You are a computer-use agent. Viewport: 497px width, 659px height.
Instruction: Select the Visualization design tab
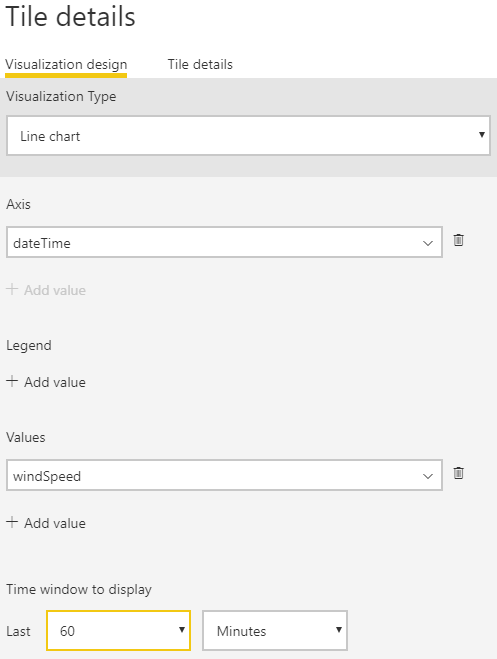pos(66,64)
